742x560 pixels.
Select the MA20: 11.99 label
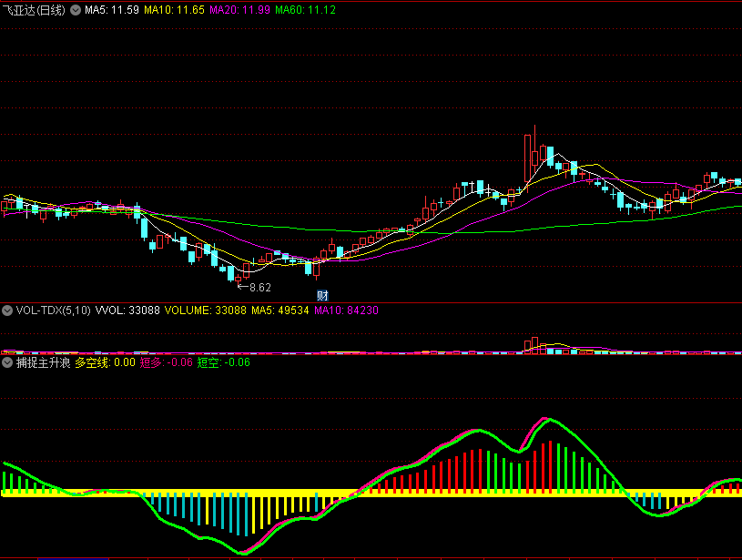point(240,10)
